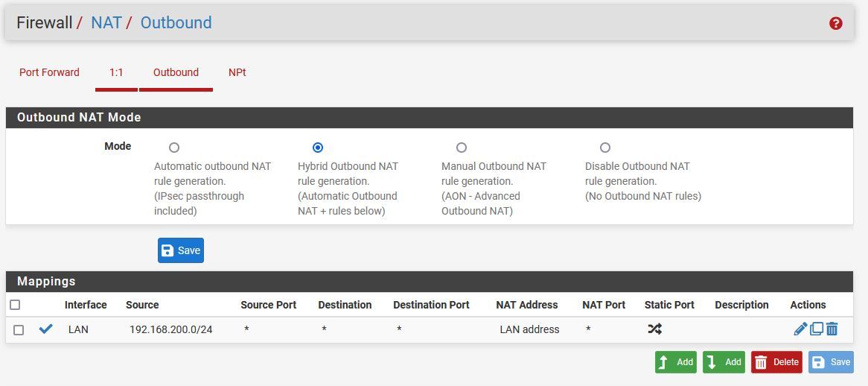Click the red Delete button
This screenshot has width=868, height=386.
pos(778,361)
